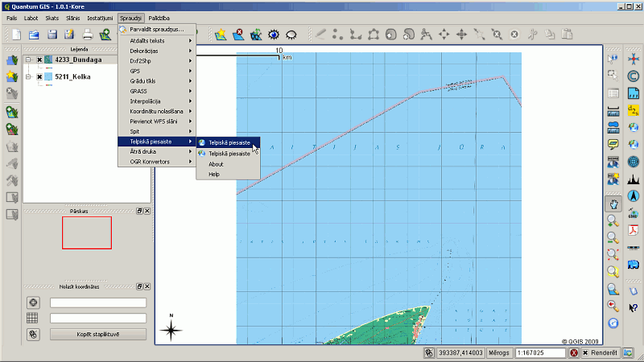This screenshot has width=644, height=362.
Task: Select the Zoom In magnifier tool
Action: point(613,220)
